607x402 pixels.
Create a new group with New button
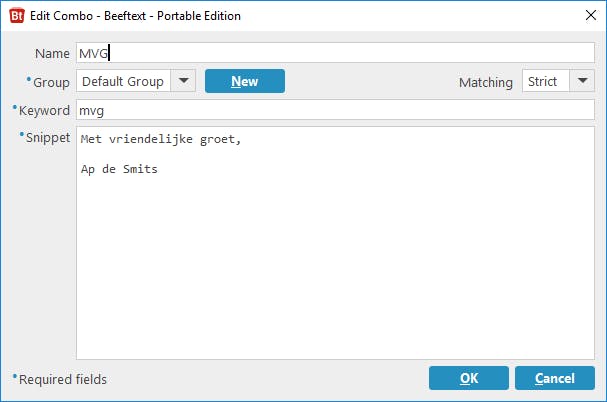(x=245, y=81)
